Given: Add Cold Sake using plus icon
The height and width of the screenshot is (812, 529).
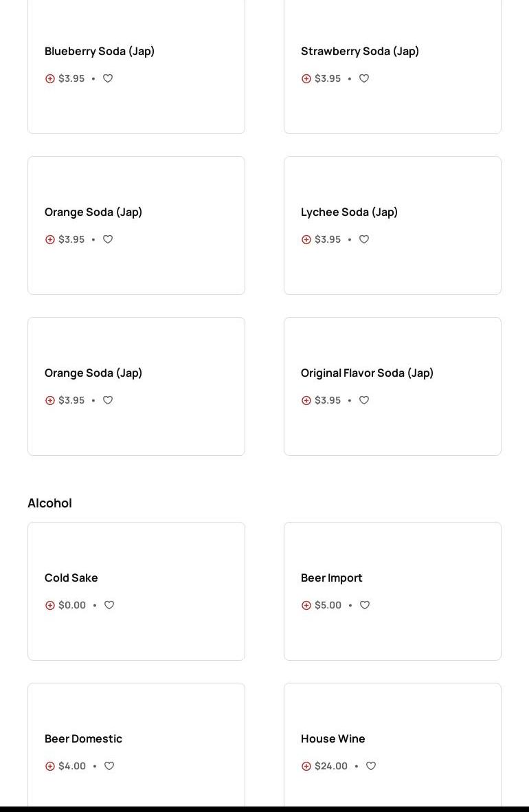Looking at the screenshot, I should pos(50,605).
